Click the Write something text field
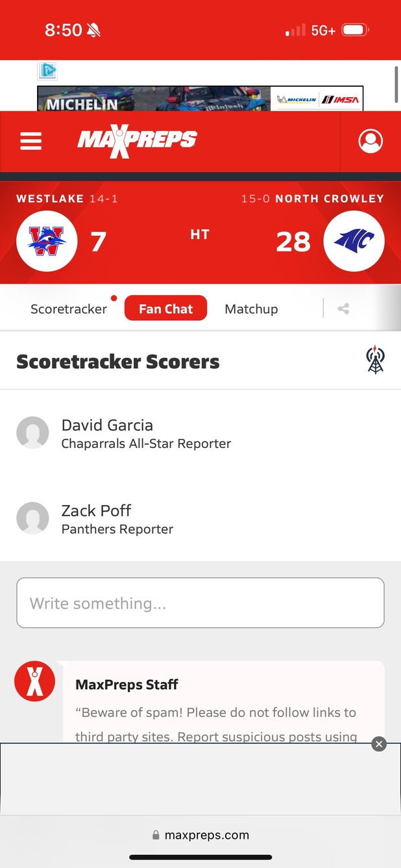 tap(200, 603)
